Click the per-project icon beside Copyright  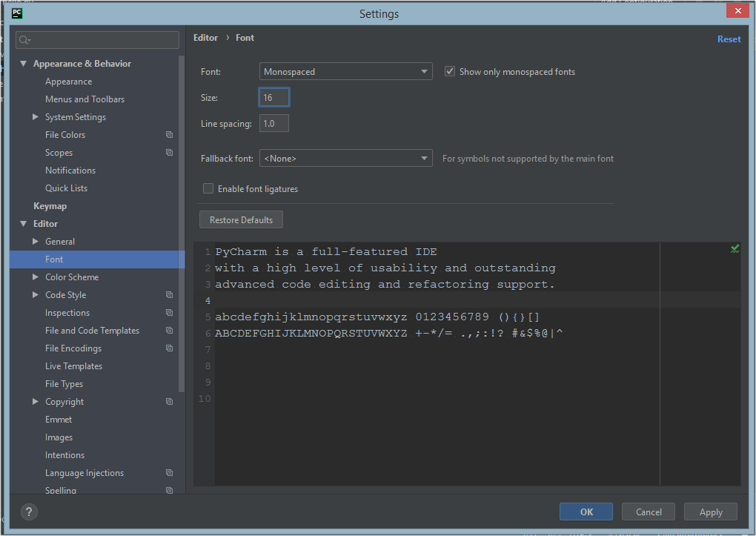(x=169, y=401)
